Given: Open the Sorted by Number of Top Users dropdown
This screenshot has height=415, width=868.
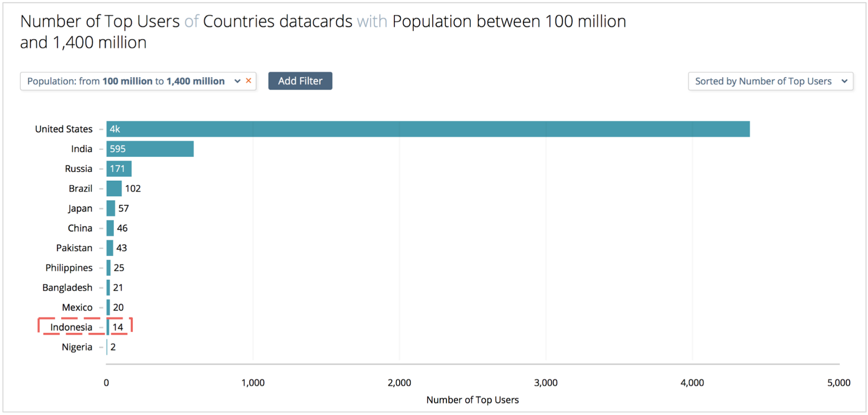Looking at the screenshot, I should (x=770, y=81).
